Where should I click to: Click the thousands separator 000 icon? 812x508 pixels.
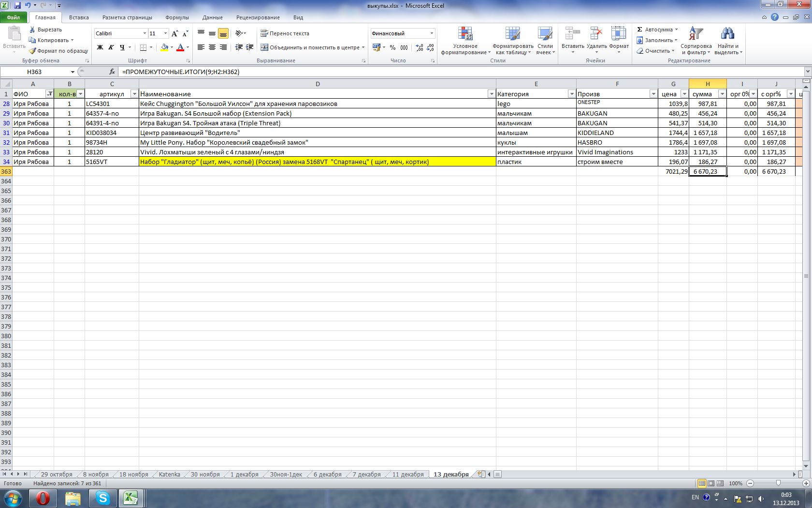click(x=404, y=47)
